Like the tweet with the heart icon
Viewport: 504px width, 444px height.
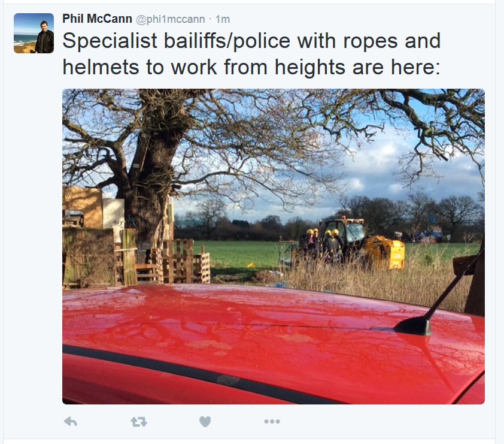(205, 421)
